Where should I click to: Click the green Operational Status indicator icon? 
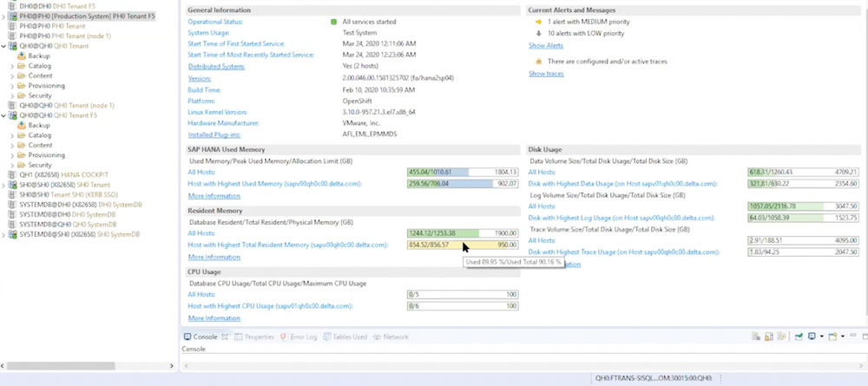(x=334, y=22)
